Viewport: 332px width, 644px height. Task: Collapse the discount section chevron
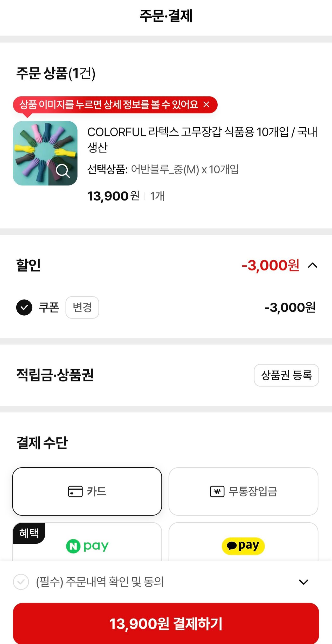[x=313, y=265]
